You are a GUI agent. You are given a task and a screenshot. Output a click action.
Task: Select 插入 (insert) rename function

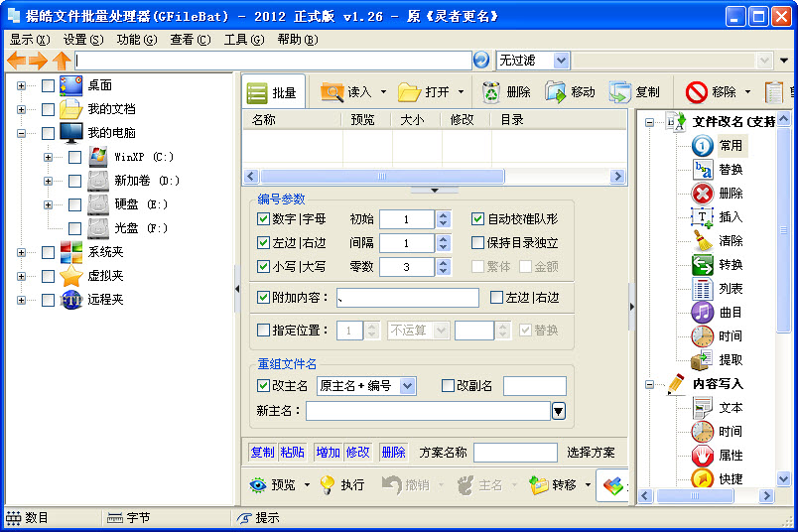pyautogui.click(x=731, y=217)
